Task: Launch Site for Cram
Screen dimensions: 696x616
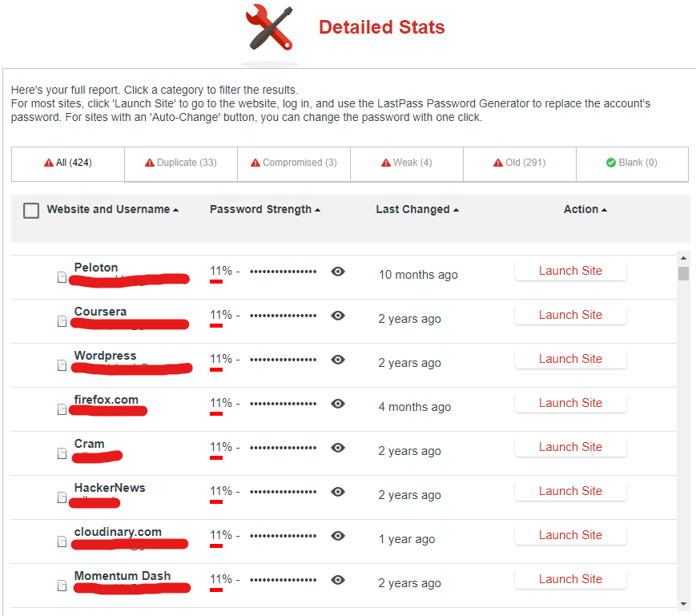Action: (571, 446)
